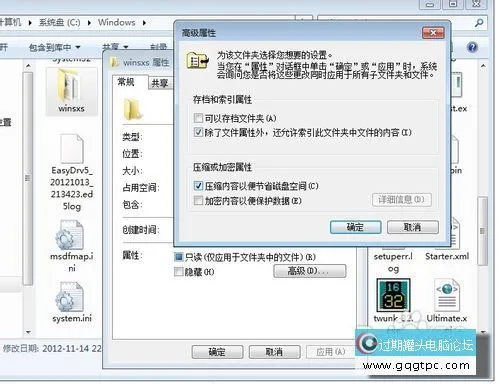The image size is (500, 384).
Task: Click the navigation pane scrollbar up arrow
Action: click(28, 66)
